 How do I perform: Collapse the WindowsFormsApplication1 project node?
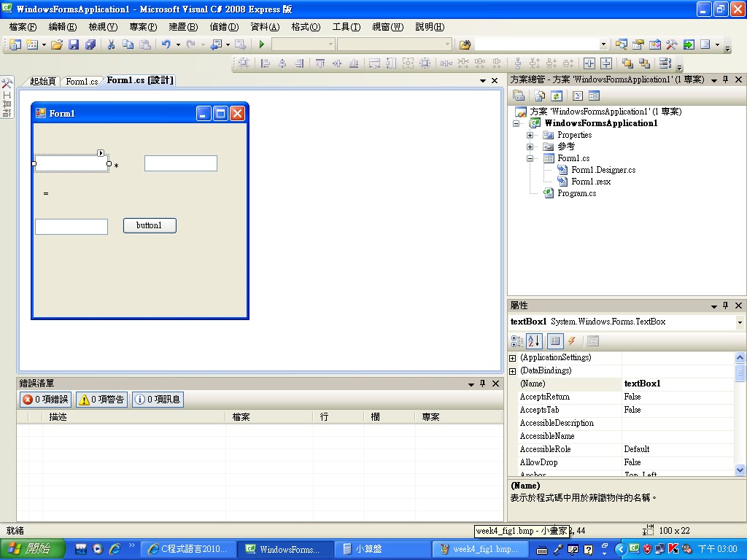[516, 123]
